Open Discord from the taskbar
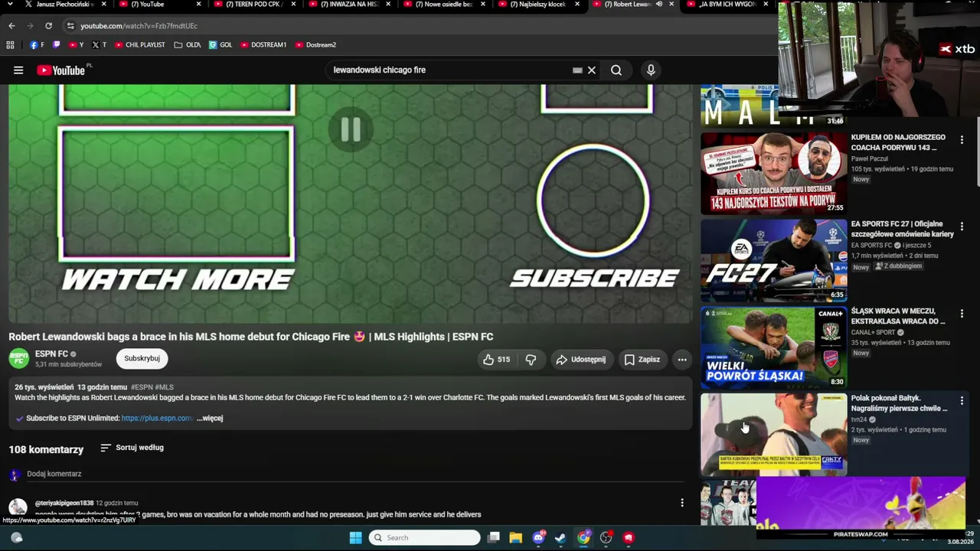Image resolution: width=980 pixels, height=551 pixels. 538,538
